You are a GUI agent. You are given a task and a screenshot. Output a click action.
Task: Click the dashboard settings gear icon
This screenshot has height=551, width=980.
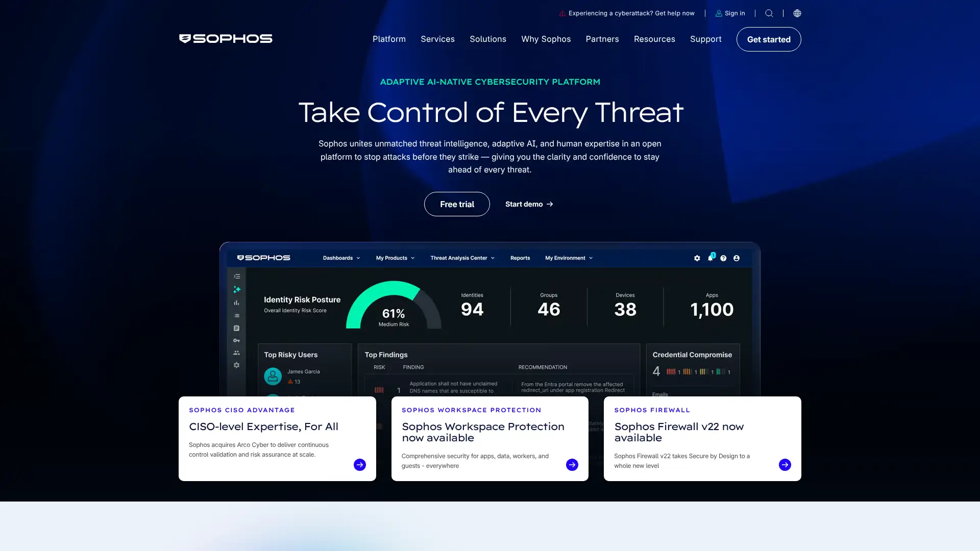(x=697, y=258)
